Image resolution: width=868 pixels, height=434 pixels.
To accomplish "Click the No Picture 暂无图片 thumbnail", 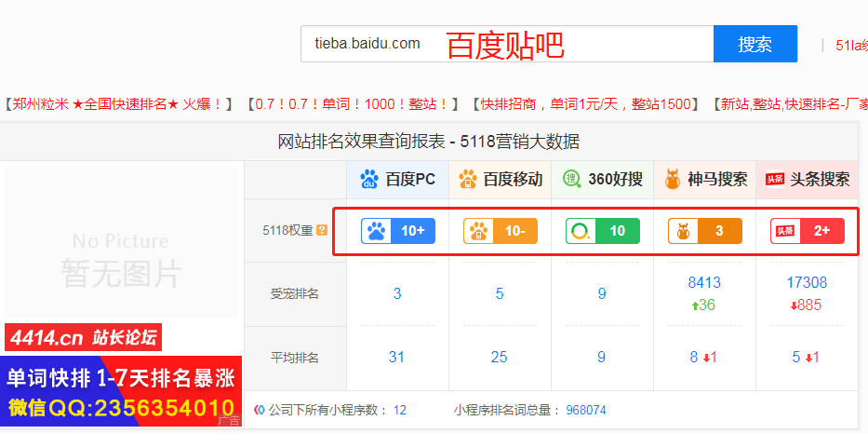I will click(x=121, y=241).
